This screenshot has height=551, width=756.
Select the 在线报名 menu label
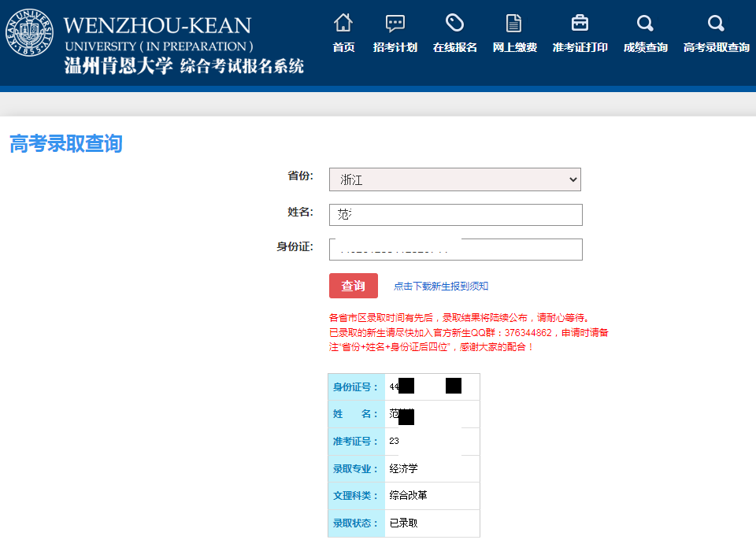click(454, 48)
